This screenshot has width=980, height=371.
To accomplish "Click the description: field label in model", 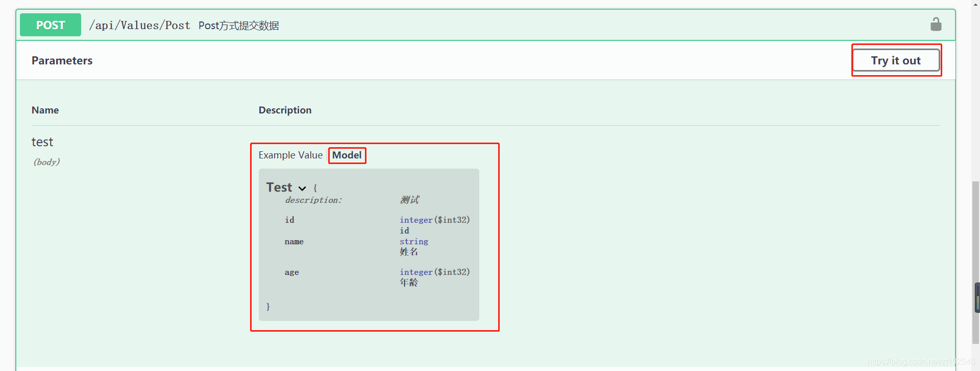I will (x=313, y=200).
